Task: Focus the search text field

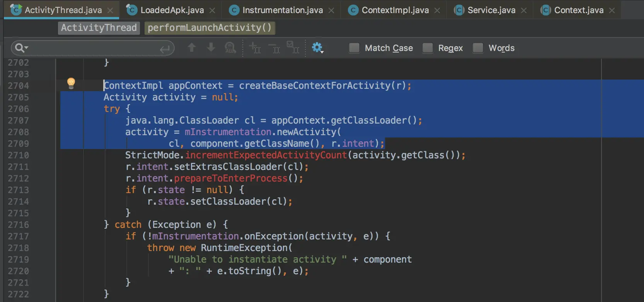Action: [x=93, y=48]
